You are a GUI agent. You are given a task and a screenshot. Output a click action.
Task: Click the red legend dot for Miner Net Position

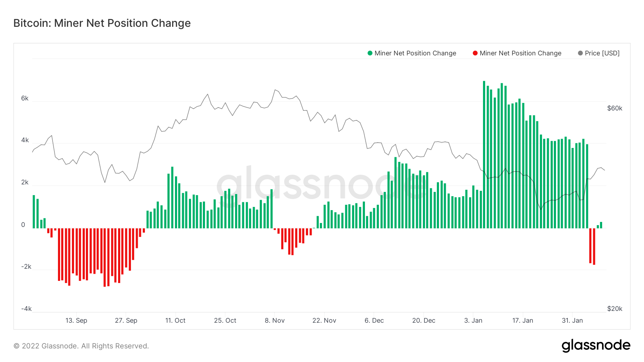pos(475,53)
